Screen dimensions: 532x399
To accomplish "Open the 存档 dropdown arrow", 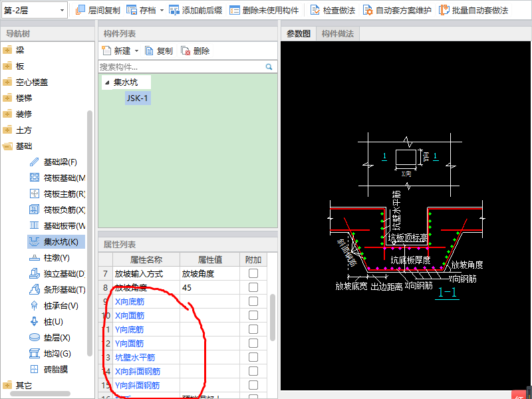I will tap(162, 11).
